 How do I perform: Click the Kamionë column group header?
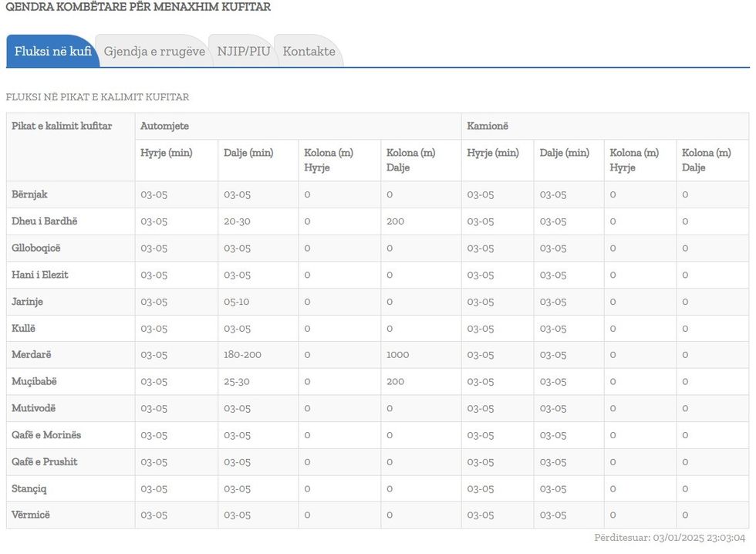(x=488, y=126)
